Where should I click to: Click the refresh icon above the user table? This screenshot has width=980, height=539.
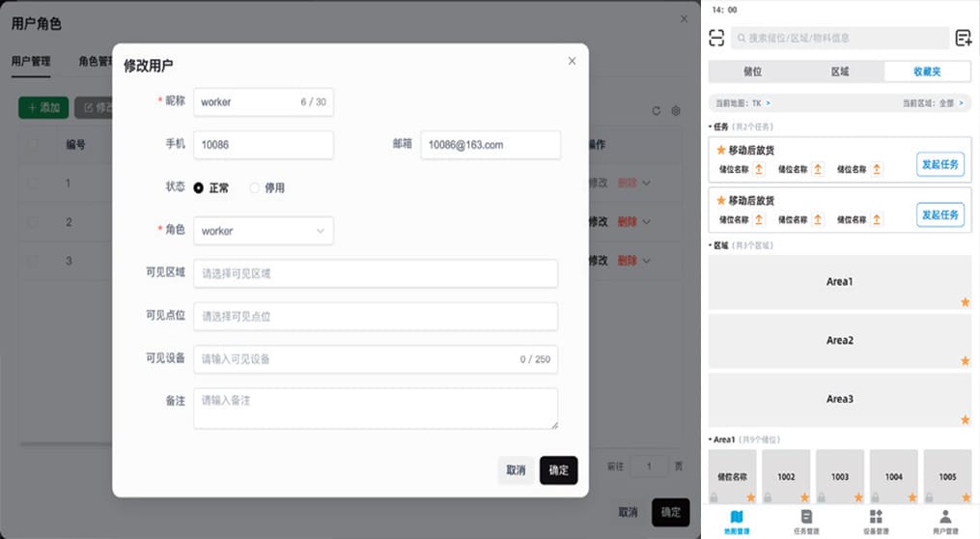coord(657,111)
